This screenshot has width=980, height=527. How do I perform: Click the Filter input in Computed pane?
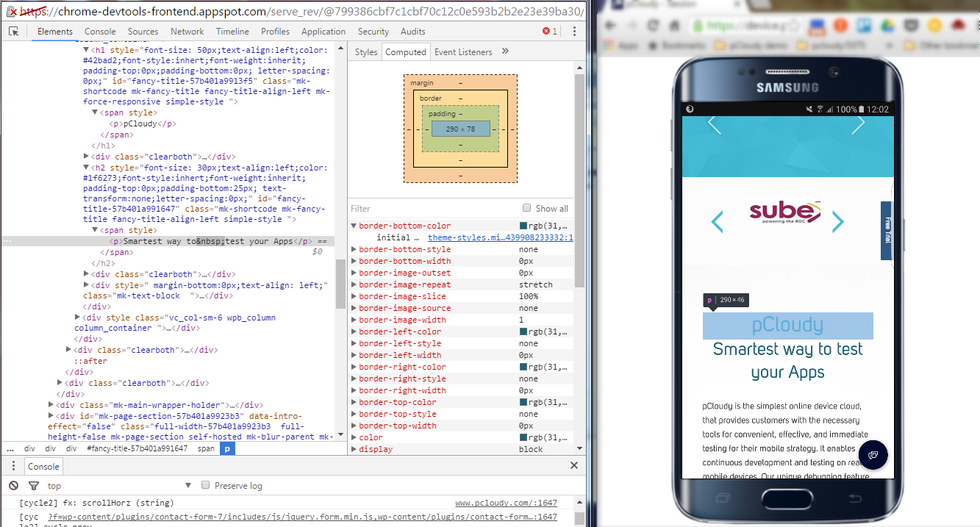[434, 208]
